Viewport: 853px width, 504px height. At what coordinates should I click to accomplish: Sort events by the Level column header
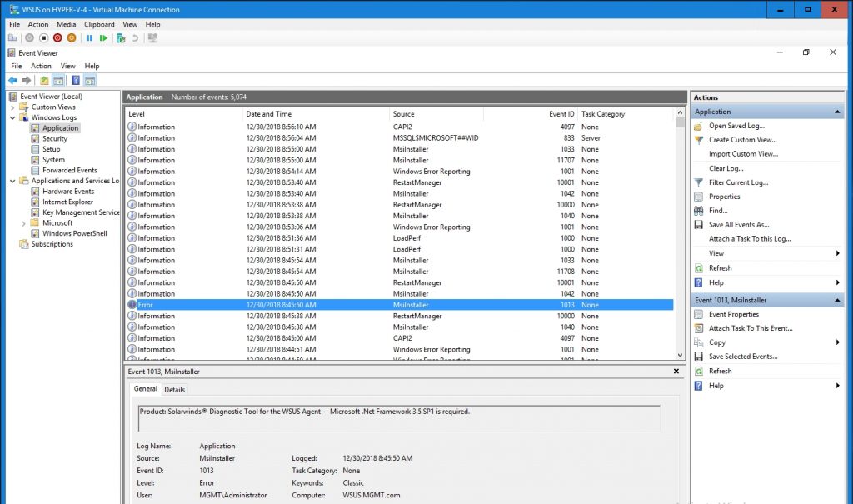pyautogui.click(x=184, y=114)
